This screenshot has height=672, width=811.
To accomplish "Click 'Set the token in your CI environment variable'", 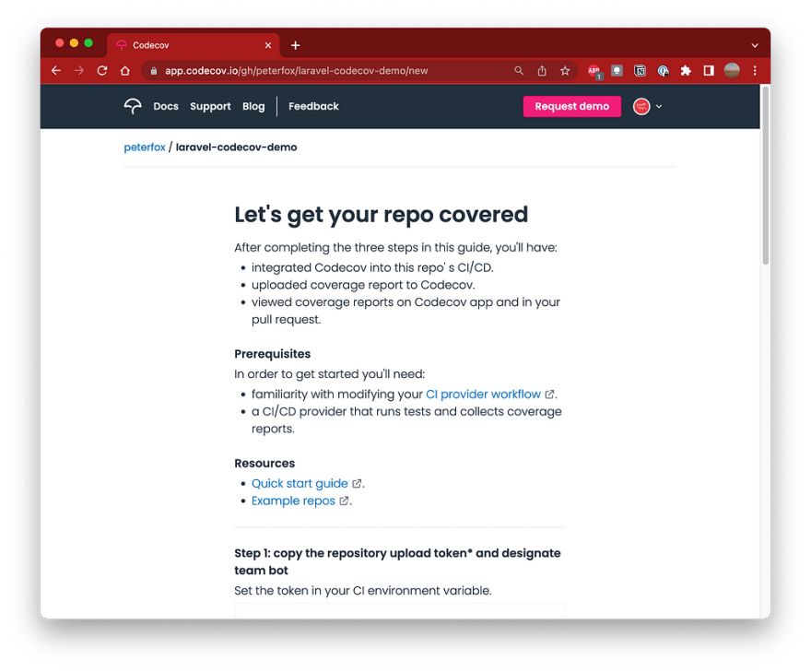I will pyautogui.click(x=363, y=591).
